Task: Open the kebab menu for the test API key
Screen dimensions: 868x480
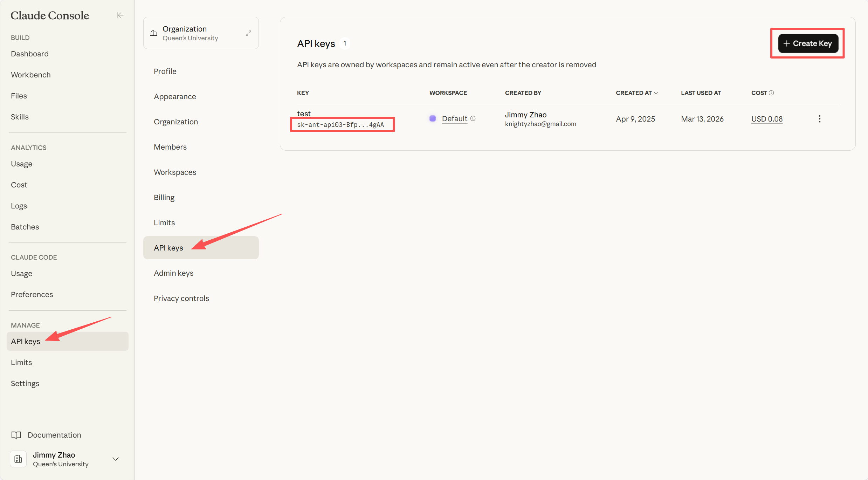Action: click(x=819, y=118)
